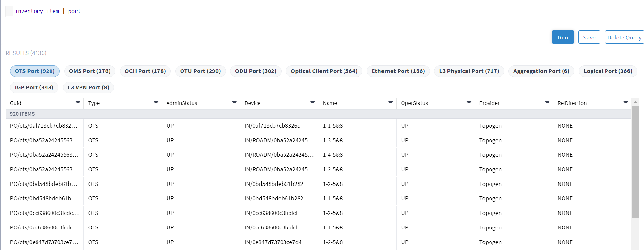Show L3 Physical Port (717) results
644x250 pixels.
(469, 71)
